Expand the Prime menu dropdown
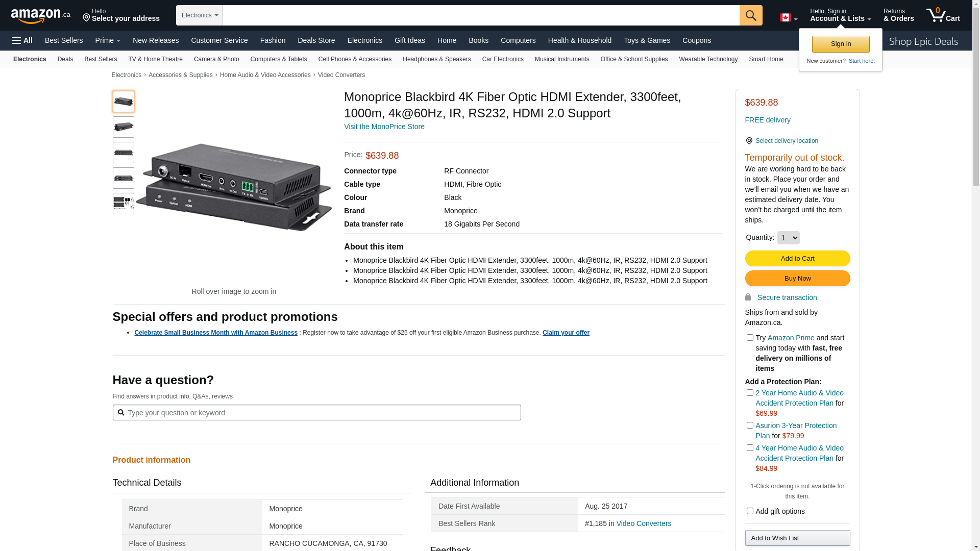980x551 pixels. [108, 40]
